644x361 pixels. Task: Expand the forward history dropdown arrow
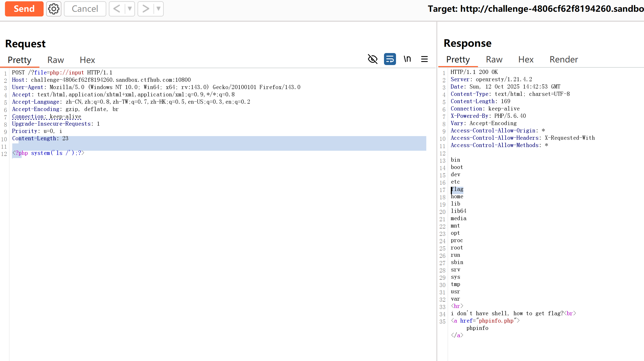pos(158,9)
